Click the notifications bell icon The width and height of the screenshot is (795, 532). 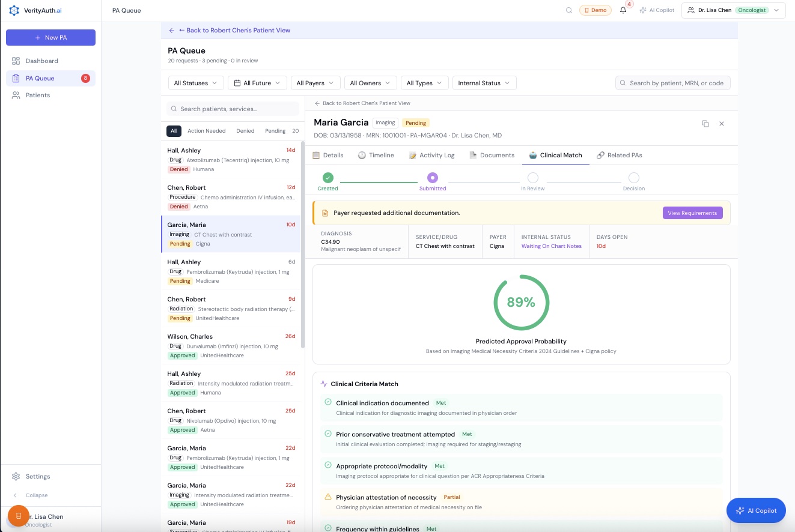(x=623, y=10)
